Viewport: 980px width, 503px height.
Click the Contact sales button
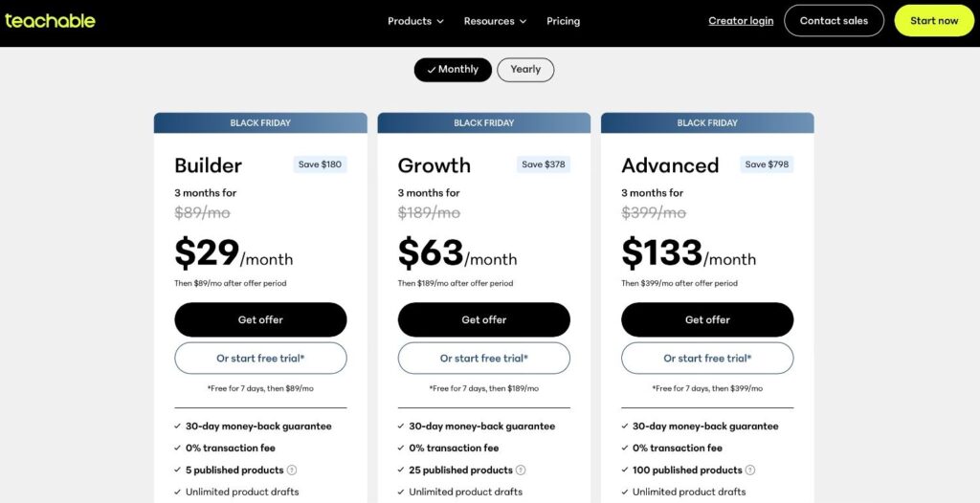pyautogui.click(x=834, y=21)
